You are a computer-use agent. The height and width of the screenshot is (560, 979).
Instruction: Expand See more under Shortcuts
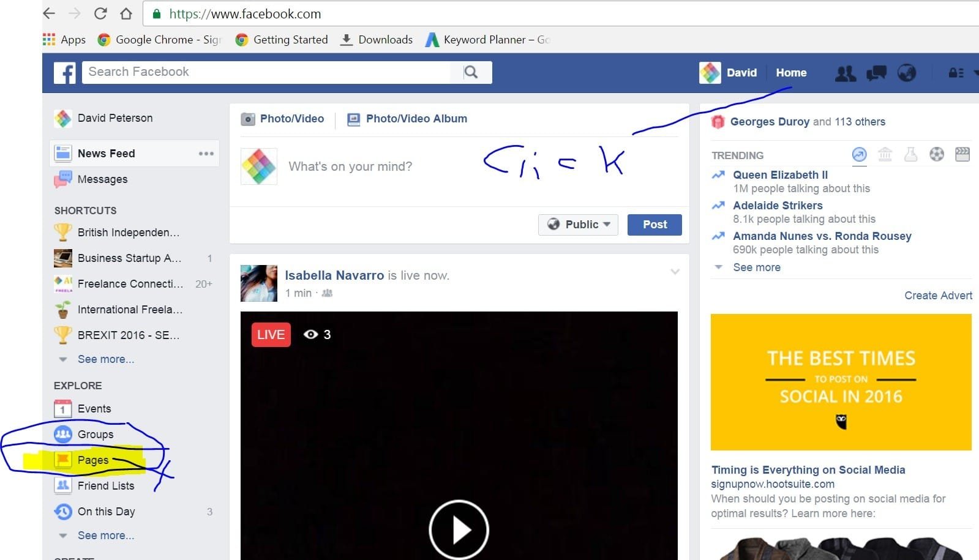point(106,359)
